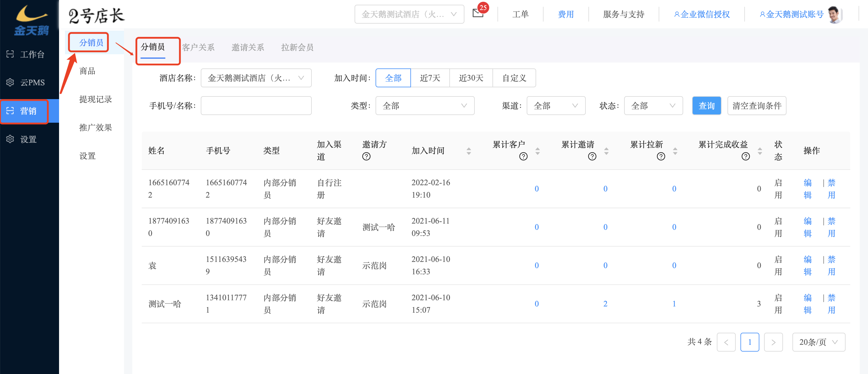Click 企业微信授权 link
This screenshot has height=374, width=868.
pos(701,14)
